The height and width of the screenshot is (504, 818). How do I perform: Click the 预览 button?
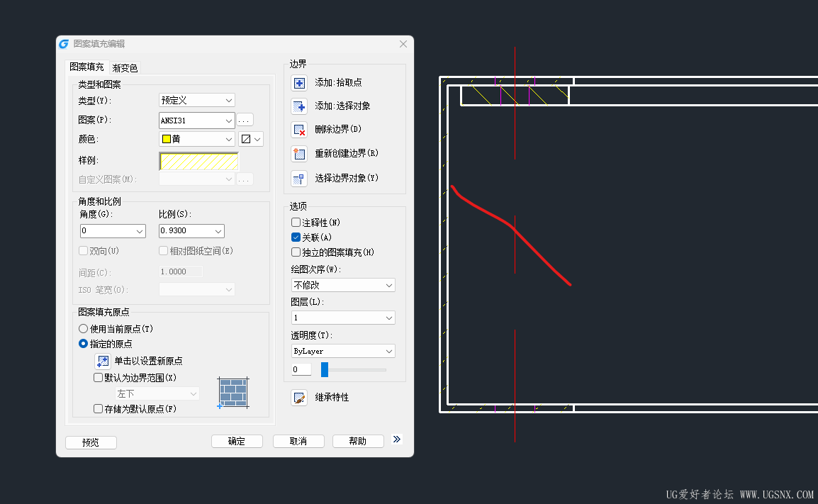pos(91,442)
